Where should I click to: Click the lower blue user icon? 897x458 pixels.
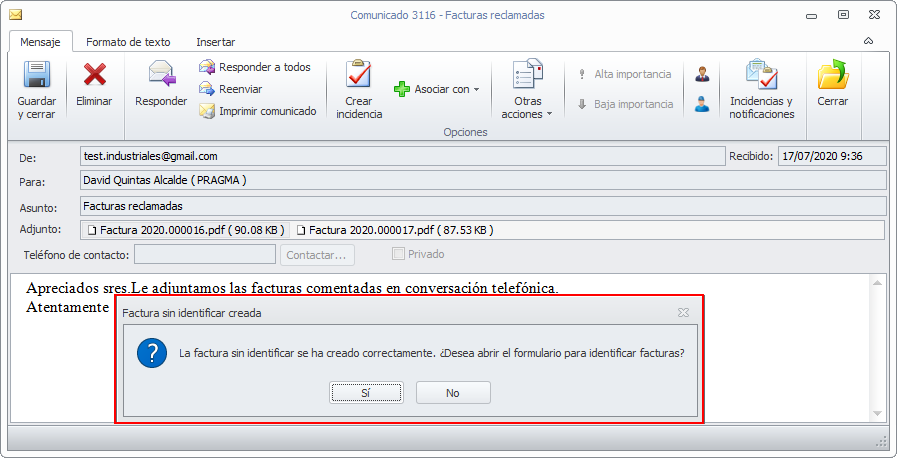point(702,104)
